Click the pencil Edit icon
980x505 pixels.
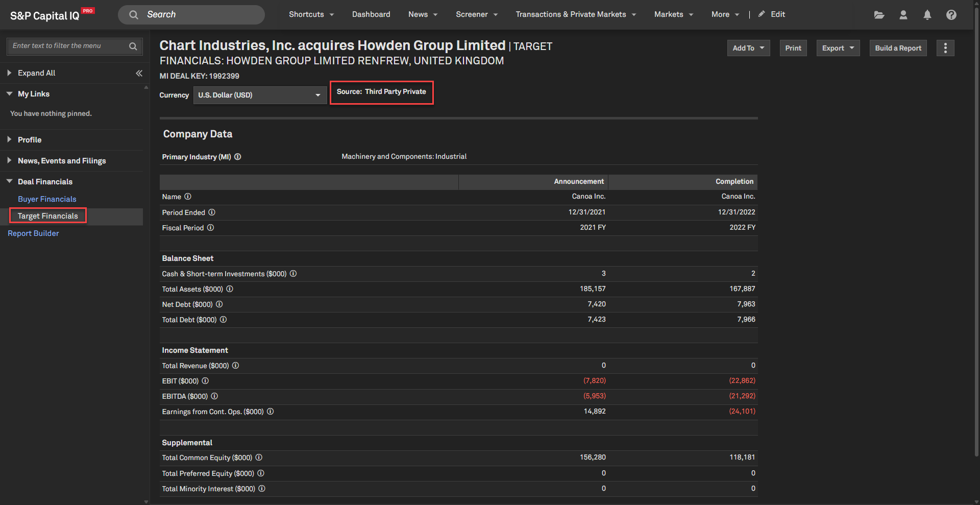762,14
